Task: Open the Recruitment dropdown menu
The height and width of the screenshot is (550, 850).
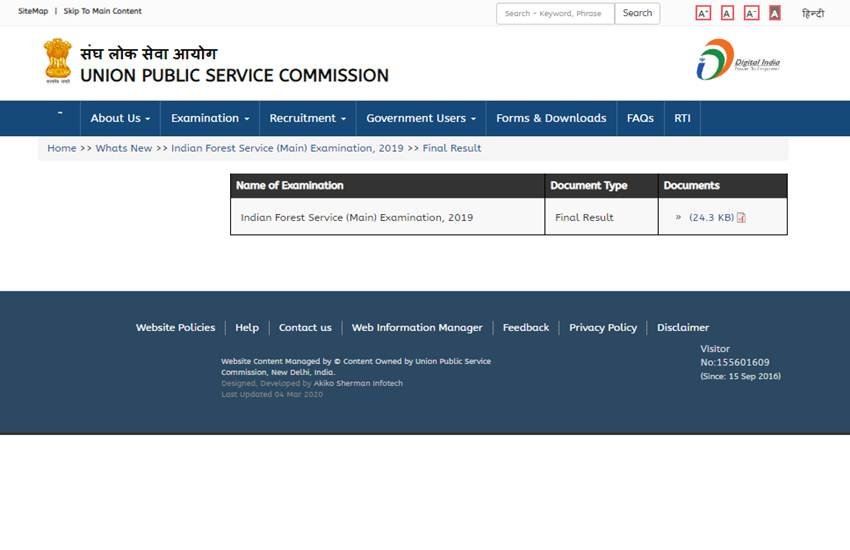Action: 307,118
